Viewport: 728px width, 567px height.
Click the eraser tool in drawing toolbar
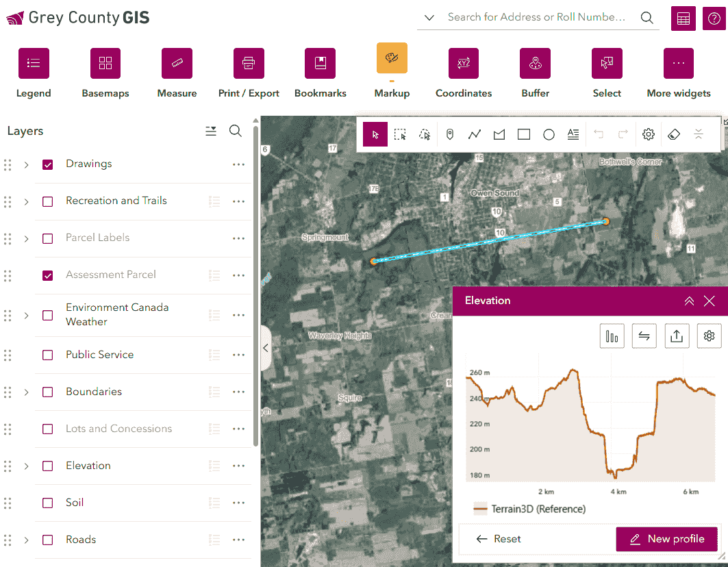tap(674, 135)
